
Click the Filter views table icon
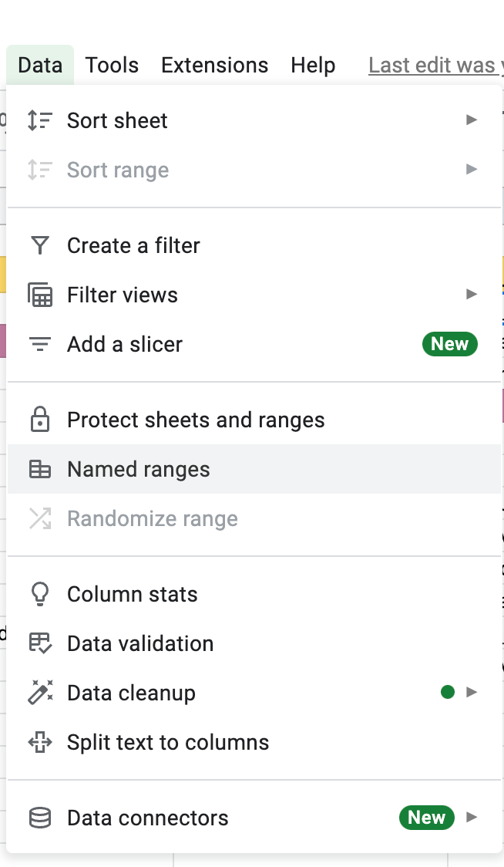click(39, 295)
